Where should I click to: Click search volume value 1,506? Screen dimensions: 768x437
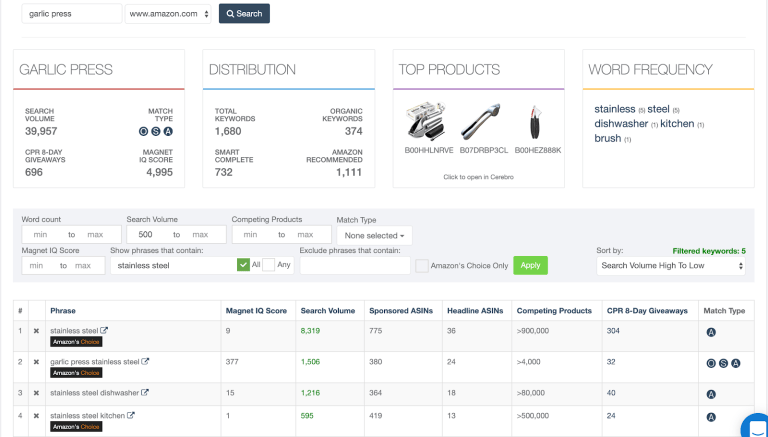coord(310,362)
